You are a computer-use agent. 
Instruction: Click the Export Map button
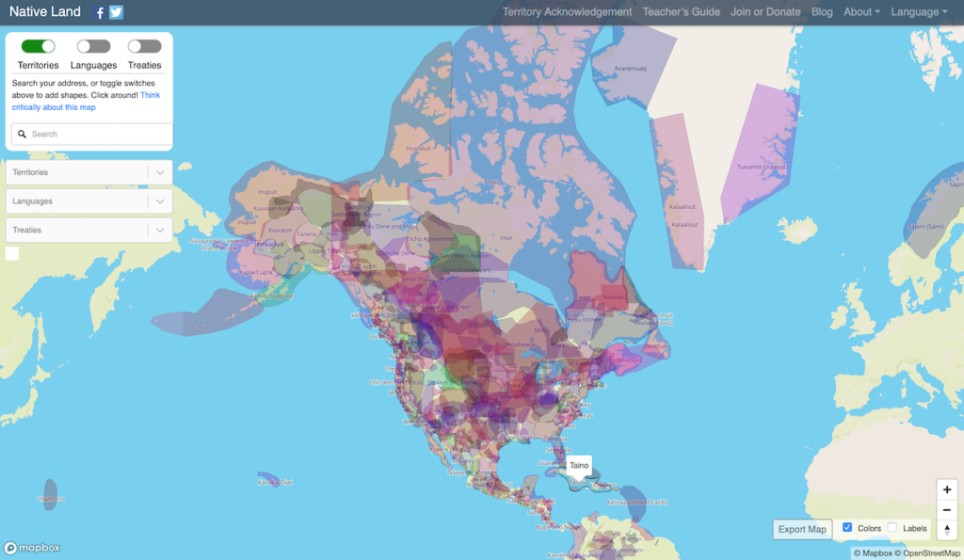(x=802, y=529)
